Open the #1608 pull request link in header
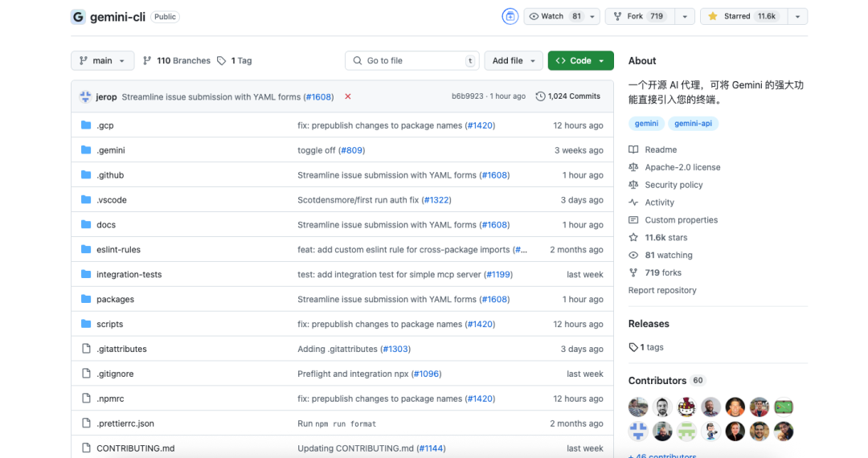Image resolution: width=868 pixels, height=458 pixels. (319, 96)
